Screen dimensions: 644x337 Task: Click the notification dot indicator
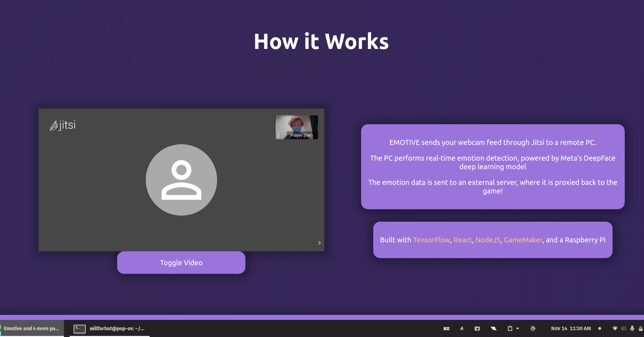600,328
